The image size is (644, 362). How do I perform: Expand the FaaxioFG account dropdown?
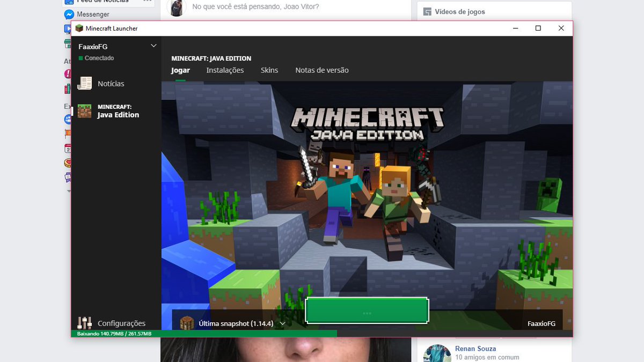153,46
